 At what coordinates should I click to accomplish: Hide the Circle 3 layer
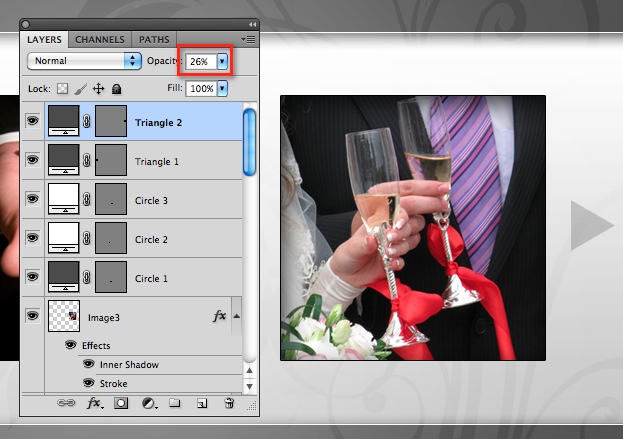click(33, 199)
